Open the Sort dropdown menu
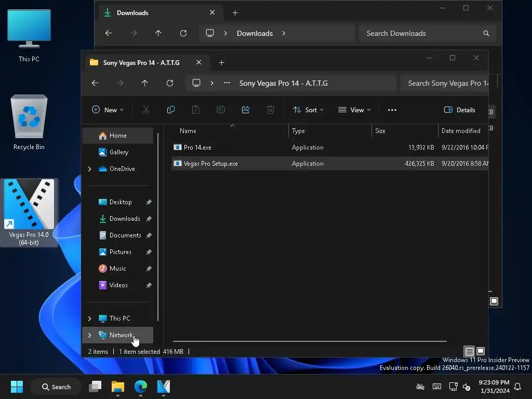Viewport: 532px width, 399px height. [x=309, y=110]
